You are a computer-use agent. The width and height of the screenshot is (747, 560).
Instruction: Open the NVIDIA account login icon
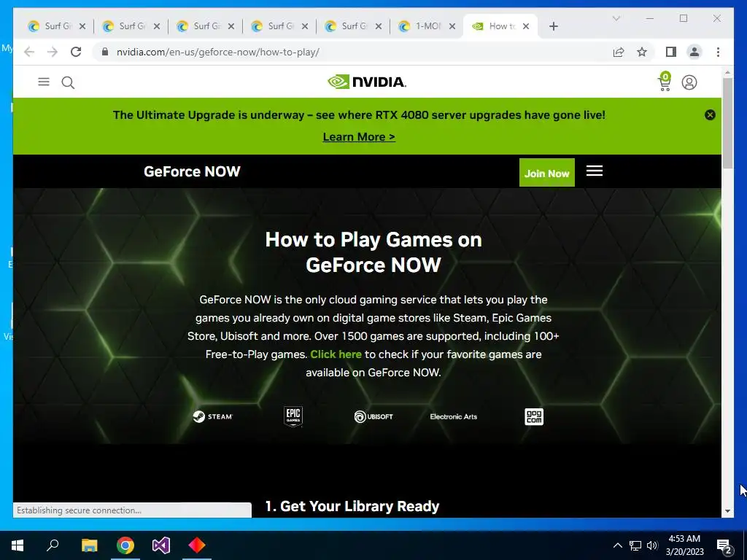(x=689, y=82)
